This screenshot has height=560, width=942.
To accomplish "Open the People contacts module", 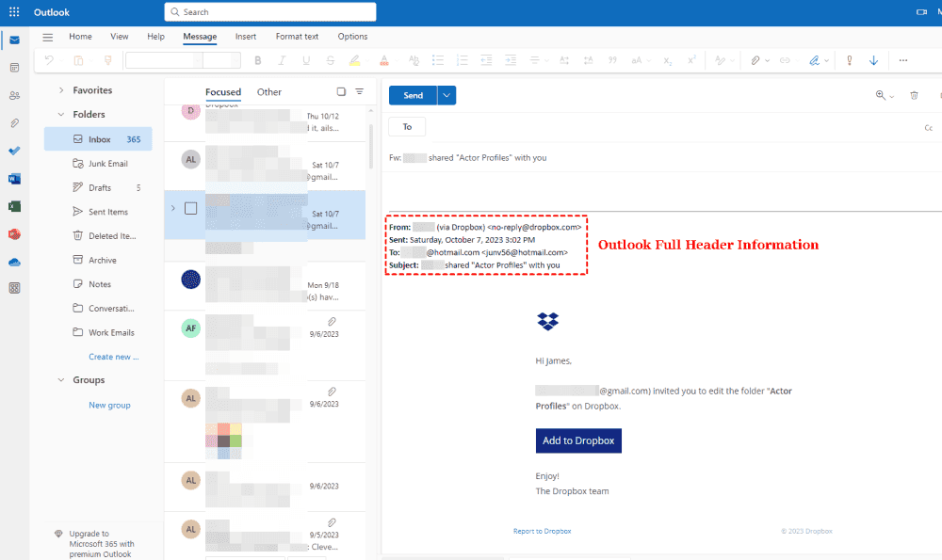I will (14, 95).
